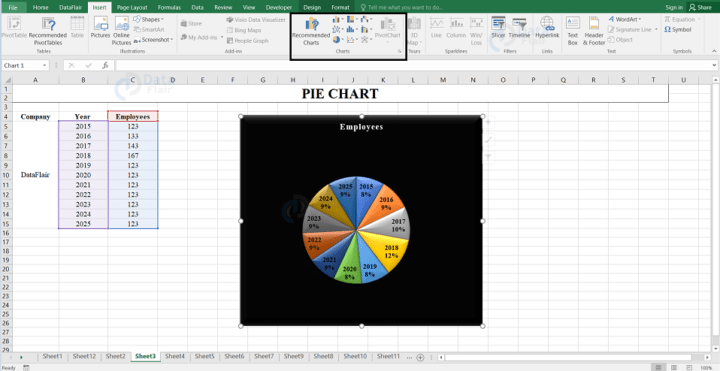This screenshot has height=371, width=720.
Task: Select the Employees header cell
Action: coord(133,116)
